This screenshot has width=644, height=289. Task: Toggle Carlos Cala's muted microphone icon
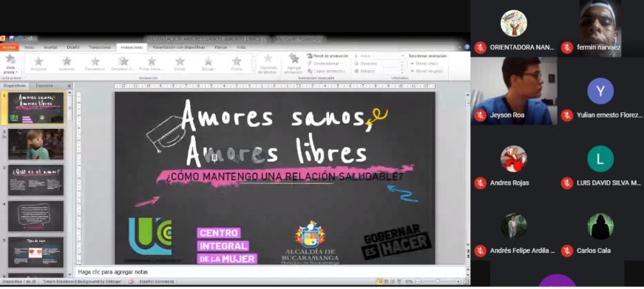[x=567, y=251]
